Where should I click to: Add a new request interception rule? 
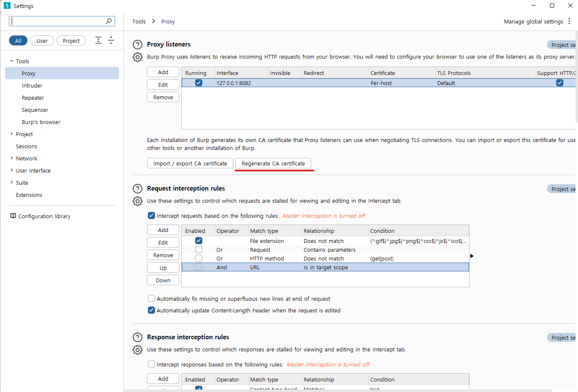tap(163, 230)
